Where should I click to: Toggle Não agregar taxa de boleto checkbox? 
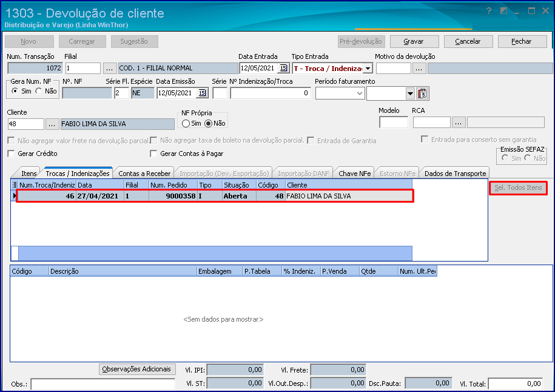pos(153,141)
